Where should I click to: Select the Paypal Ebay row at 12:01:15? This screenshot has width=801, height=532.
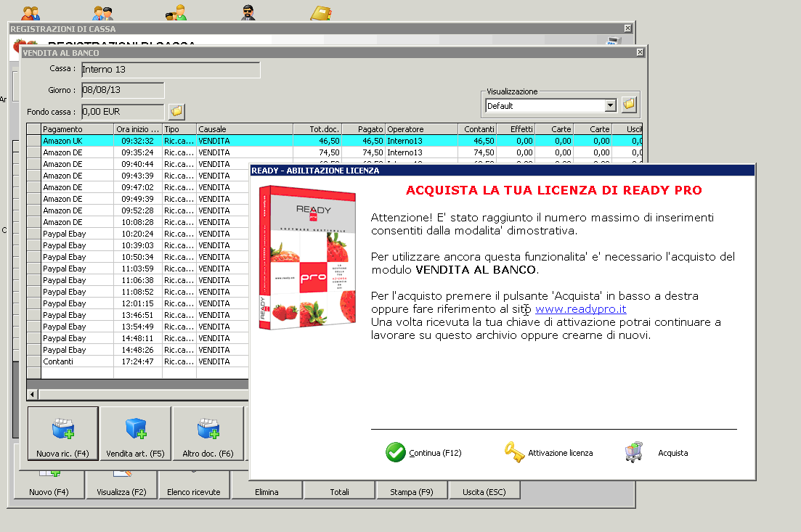pyautogui.click(x=138, y=303)
